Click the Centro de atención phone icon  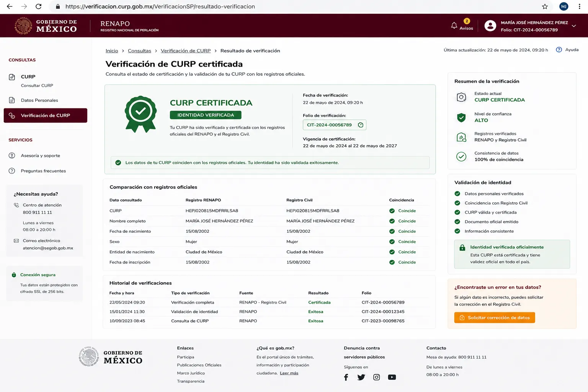click(16, 205)
